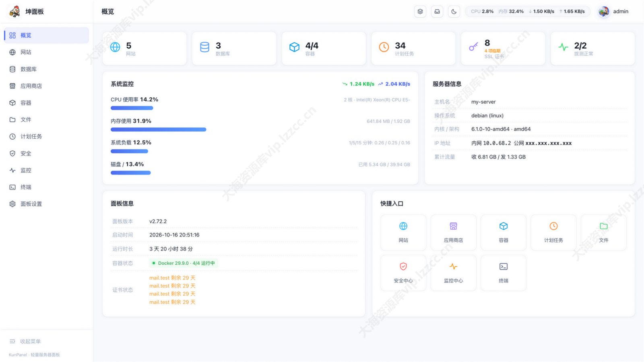644x362 pixels.
Task: Open the inbox icon in header
Action: (x=437, y=12)
